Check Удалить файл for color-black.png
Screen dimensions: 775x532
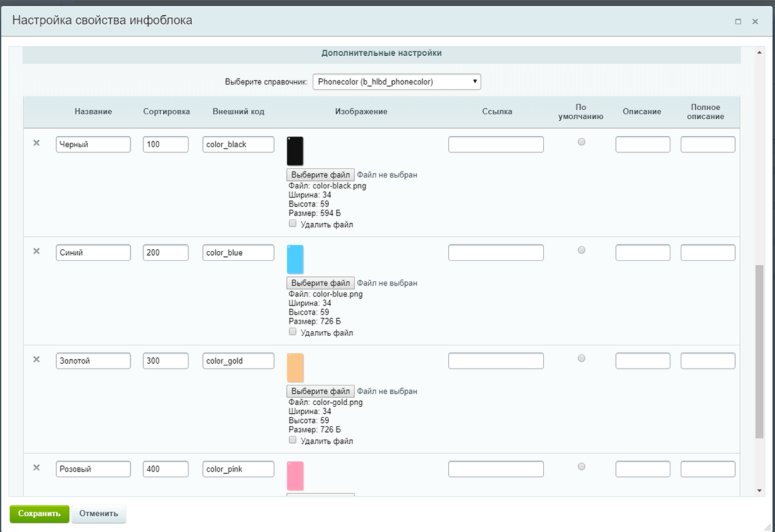coord(293,224)
